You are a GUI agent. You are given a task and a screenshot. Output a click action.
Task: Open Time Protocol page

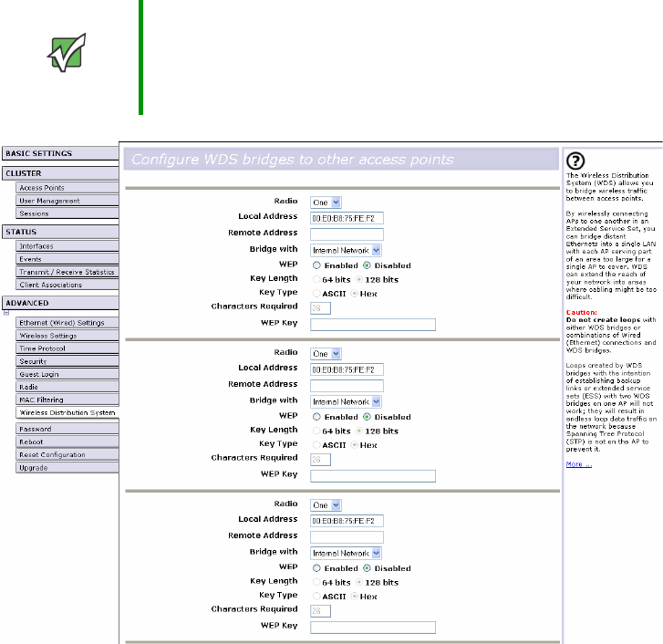[x=67, y=348]
